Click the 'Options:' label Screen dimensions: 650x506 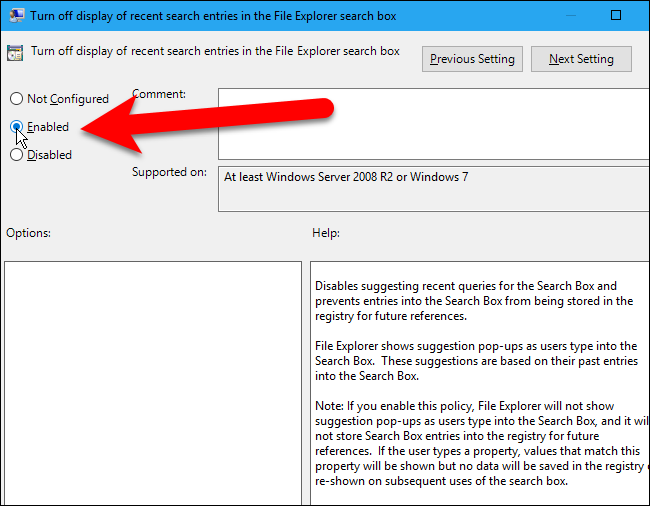(28, 233)
